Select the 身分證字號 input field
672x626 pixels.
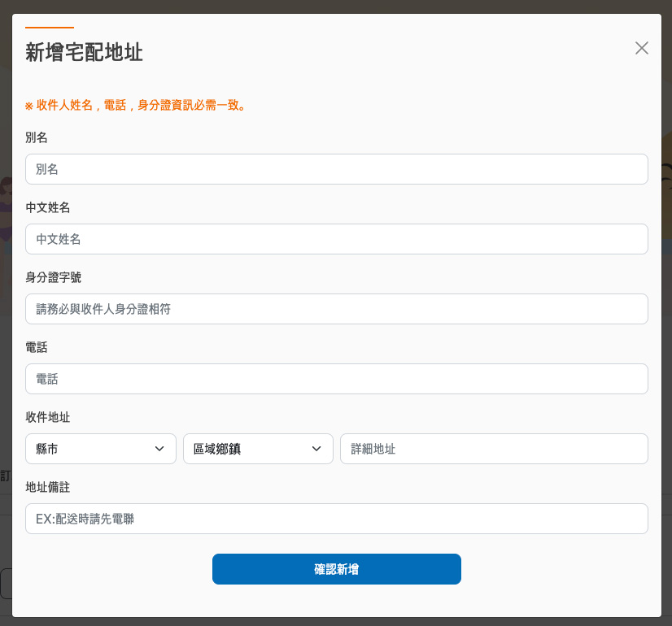(x=336, y=309)
